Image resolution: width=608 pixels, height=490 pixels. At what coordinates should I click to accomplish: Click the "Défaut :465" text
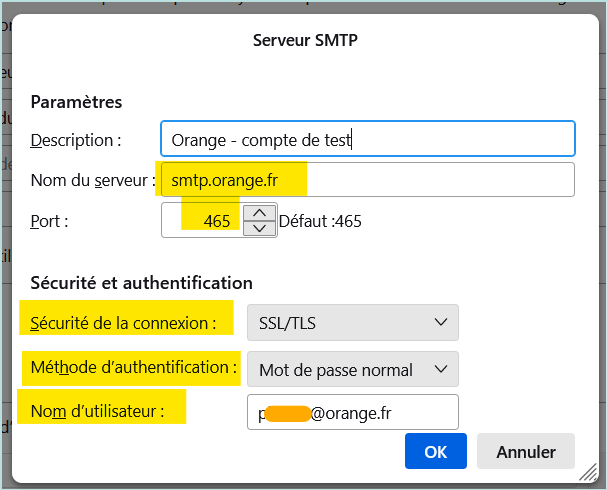[x=320, y=221]
